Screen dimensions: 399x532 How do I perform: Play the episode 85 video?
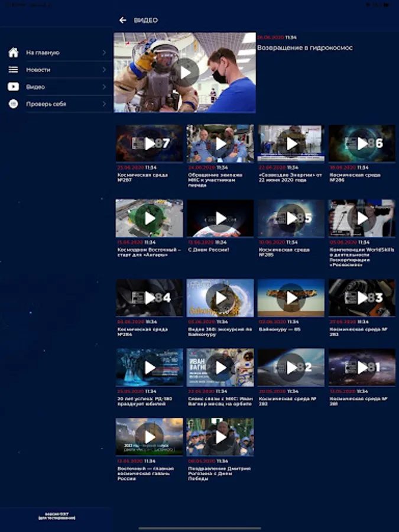point(291,218)
